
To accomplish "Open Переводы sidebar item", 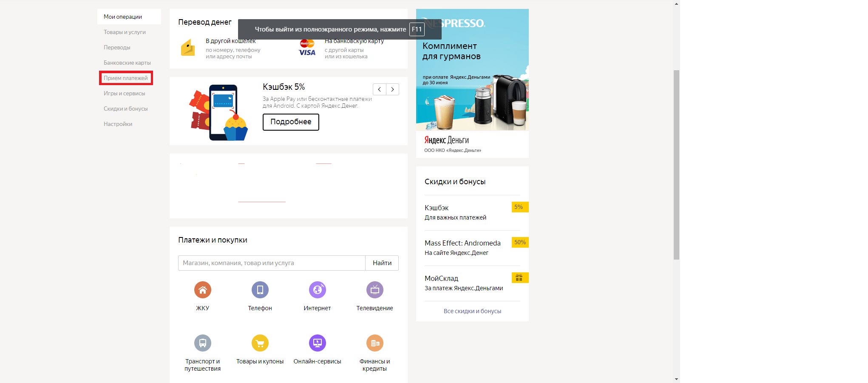I will point(117,47).
